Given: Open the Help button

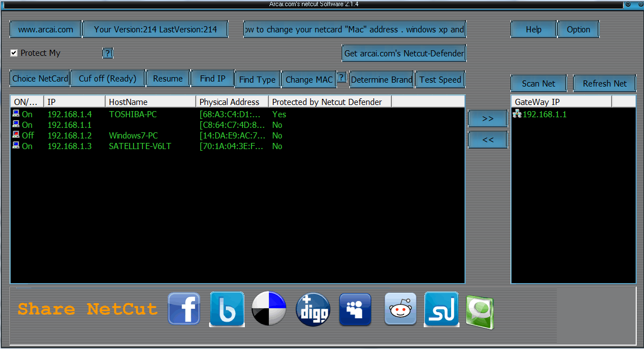Looking at the screenshot, I should coord(533,30).
